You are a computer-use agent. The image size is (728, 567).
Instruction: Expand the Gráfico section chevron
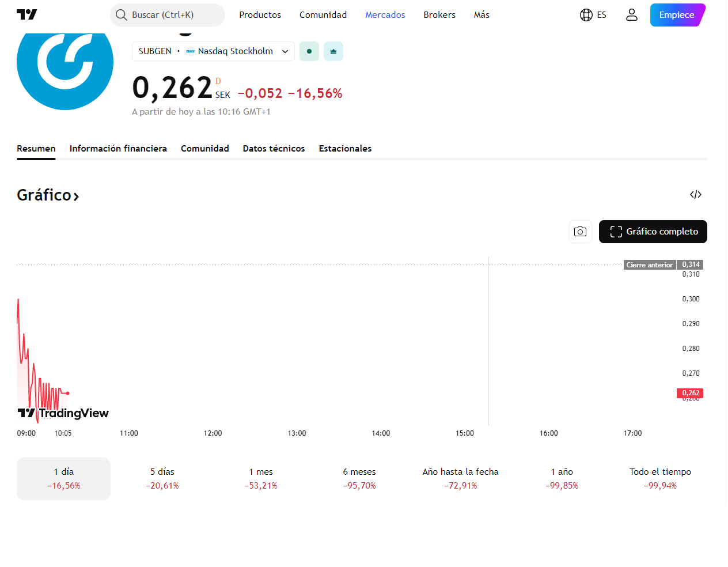(76, 196)
